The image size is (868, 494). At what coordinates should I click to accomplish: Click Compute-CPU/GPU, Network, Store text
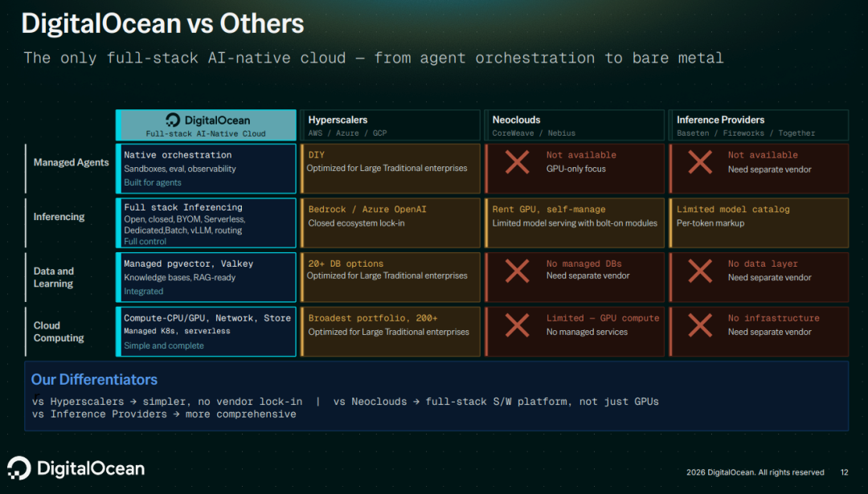207,318
